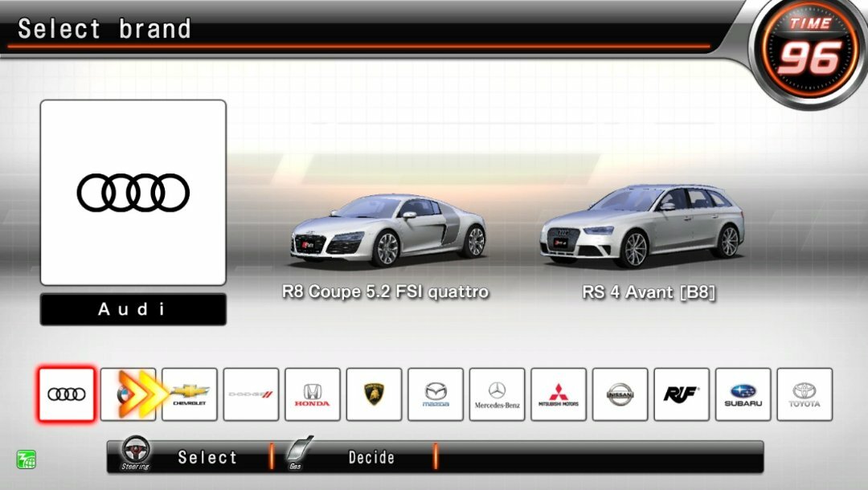
Task: Select the Mazda brand logo
Action: click(x=436, y=394)
